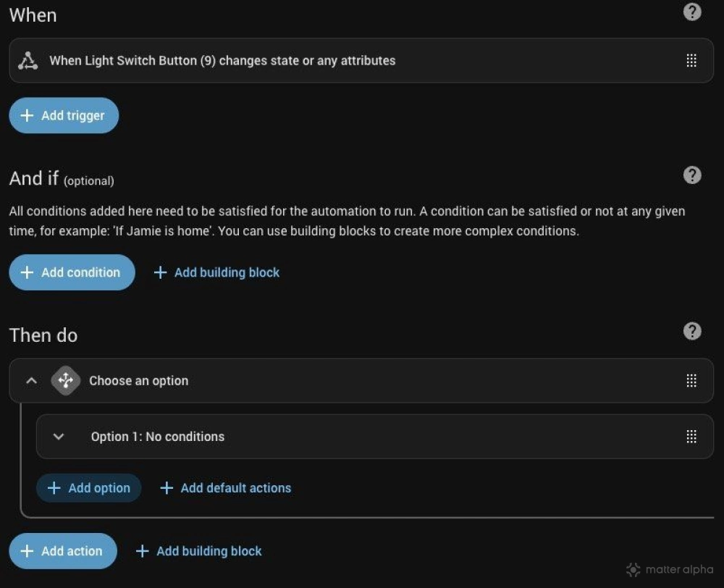Viewport: 724px width, 588px height.
Task: Click Add building block under conditions
Action: [x=217, y=273]
